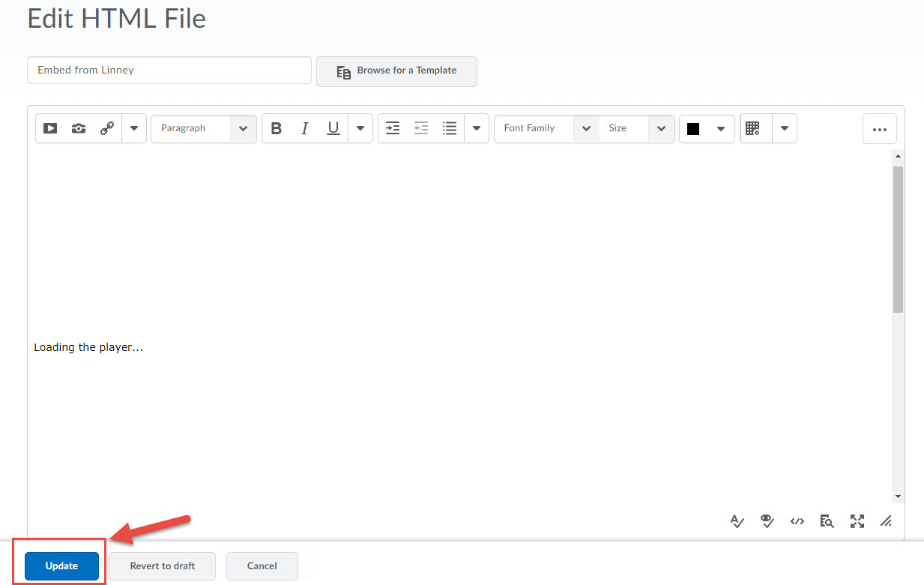This screenshot has height=585, width=924.
Task: Click the outdent list icon
Action: pyautogui.click(x=421, y=128)
